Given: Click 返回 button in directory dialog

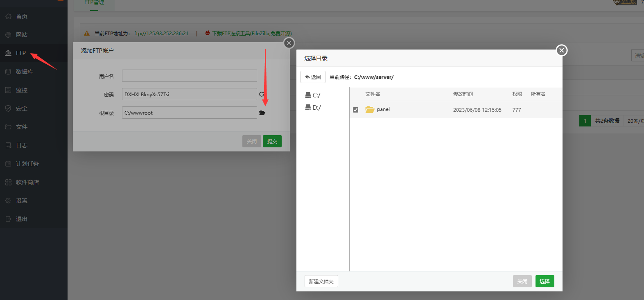Looking at the screenshot, I should click(313, 77).
